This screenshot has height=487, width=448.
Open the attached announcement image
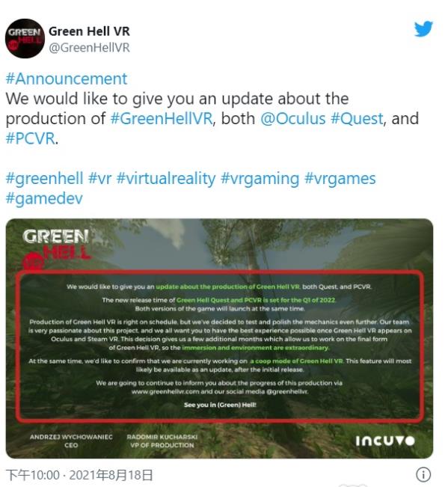point(219,339)
